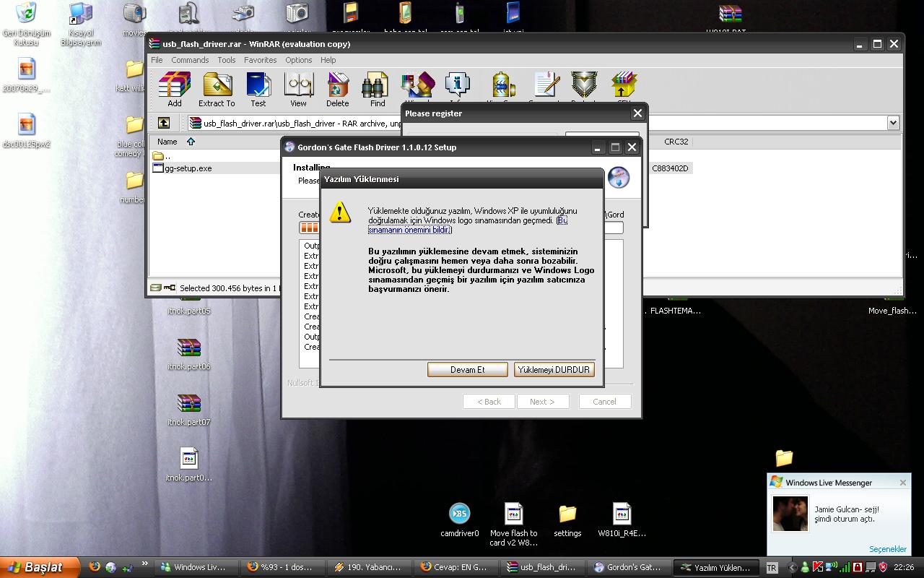Select the camdriver0 desktop icon
Viewport: 924px width, 578px height.
click(460, 520)
